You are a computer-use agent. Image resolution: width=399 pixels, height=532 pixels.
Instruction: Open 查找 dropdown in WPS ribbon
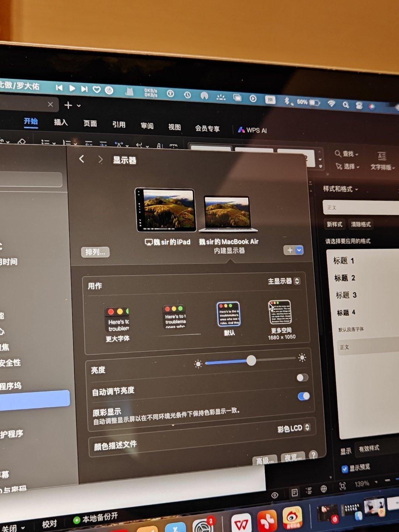(347, 154)
